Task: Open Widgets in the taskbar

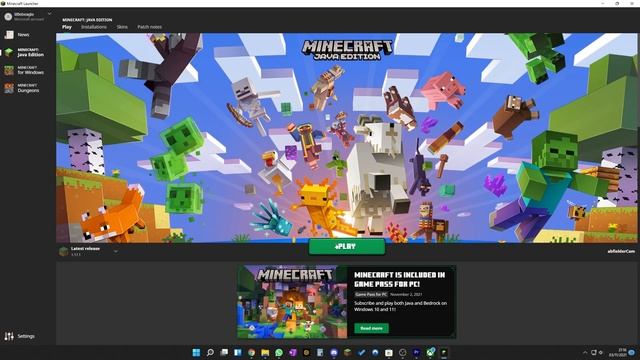Action: [238, 352]
